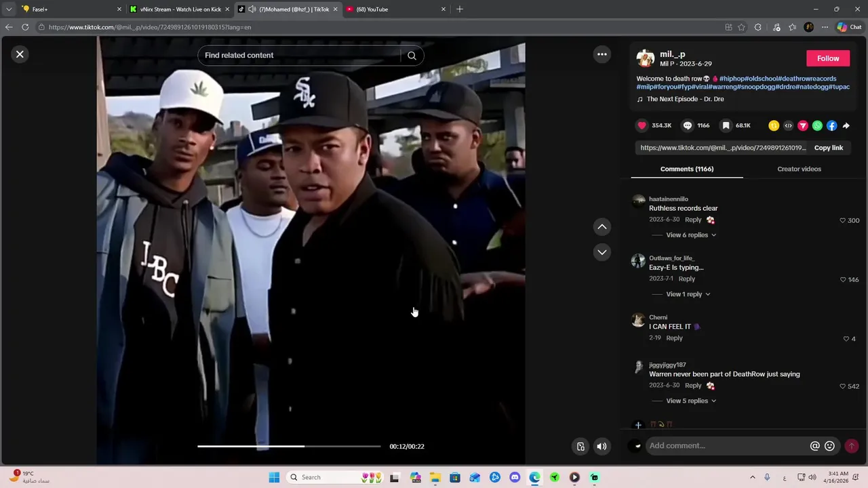This screenshot has height=488, width=868.
Task: Like the 'Eazy-E Is typing...' comment
Action: coord(843,279)
